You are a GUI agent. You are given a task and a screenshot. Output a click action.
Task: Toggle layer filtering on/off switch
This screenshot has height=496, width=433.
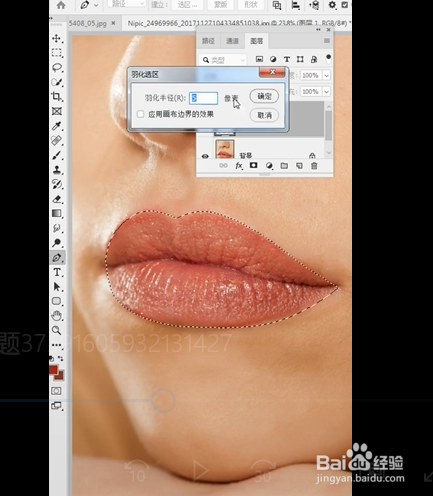328,59
